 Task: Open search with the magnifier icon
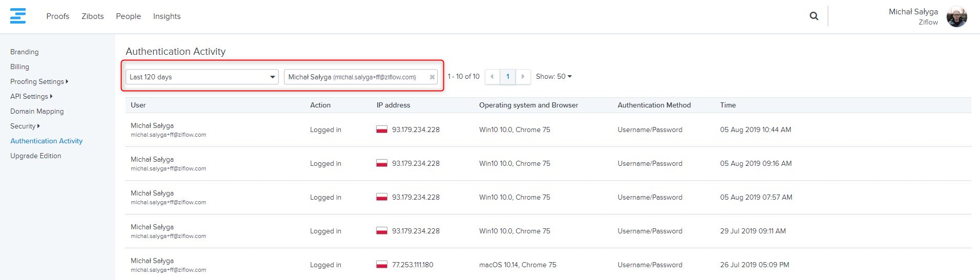click(x=813, y=16)
